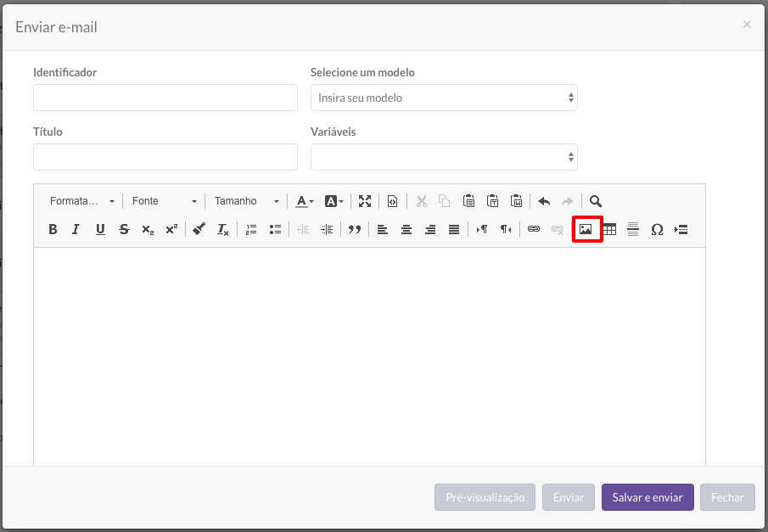Open the text color picker

[x=304, y=201]
